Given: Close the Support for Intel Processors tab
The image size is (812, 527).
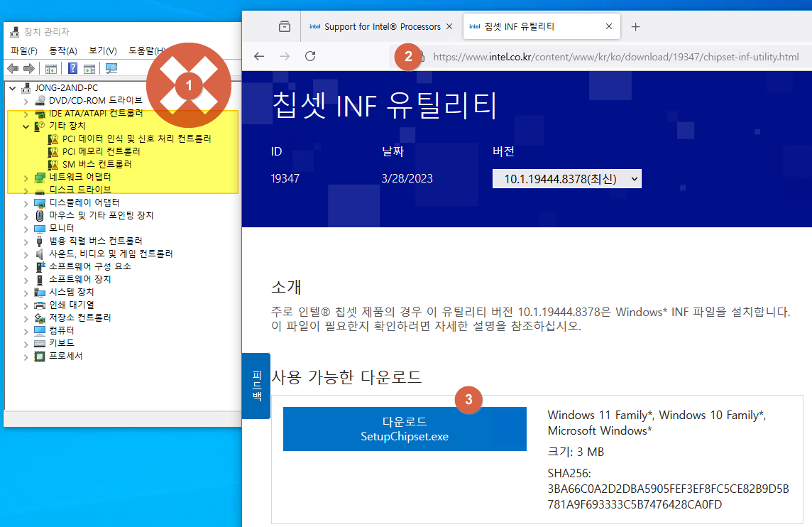Looking at the screenshot, I should [x=449, y=26].
